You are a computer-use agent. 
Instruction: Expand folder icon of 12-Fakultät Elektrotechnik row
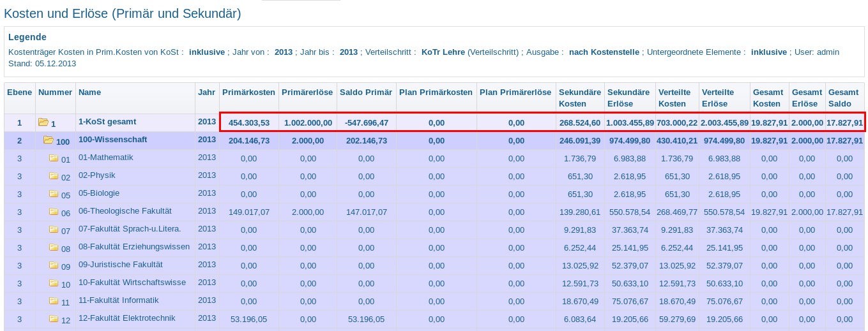54,318
